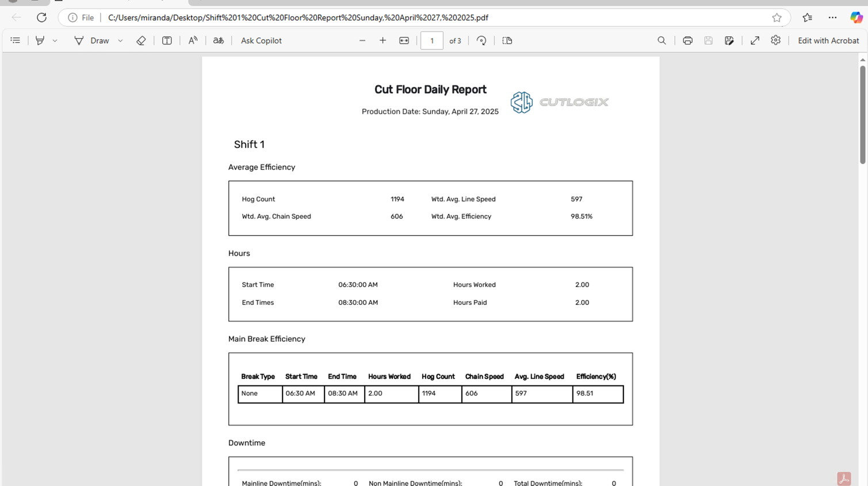Click Edit with Acrobat
The height and width of the screenshot is (486, 868).
[x=828, y=41]
